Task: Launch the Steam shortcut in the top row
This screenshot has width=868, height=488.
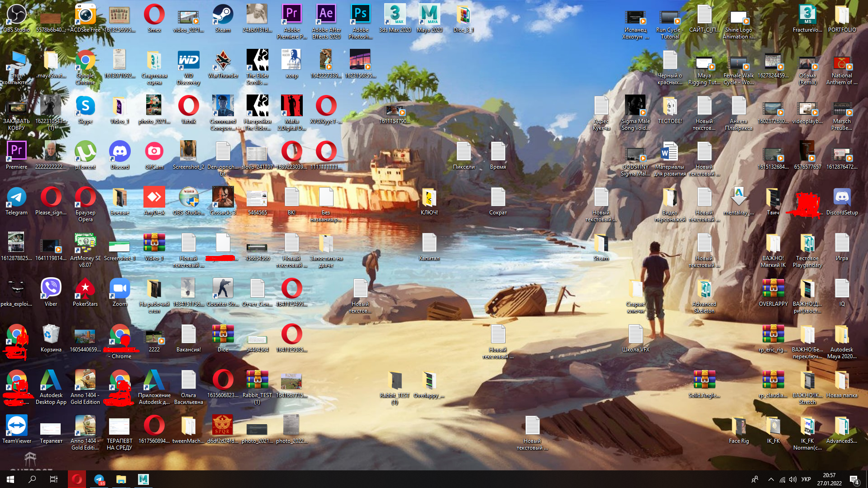Action: click(x=223, y=18)
